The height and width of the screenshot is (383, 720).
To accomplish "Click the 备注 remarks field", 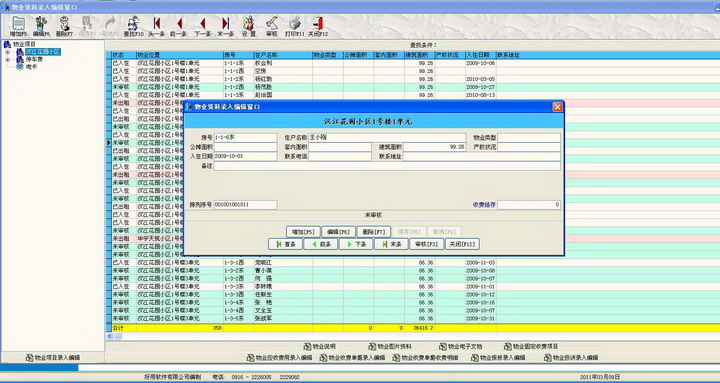I will coord(387,166).
